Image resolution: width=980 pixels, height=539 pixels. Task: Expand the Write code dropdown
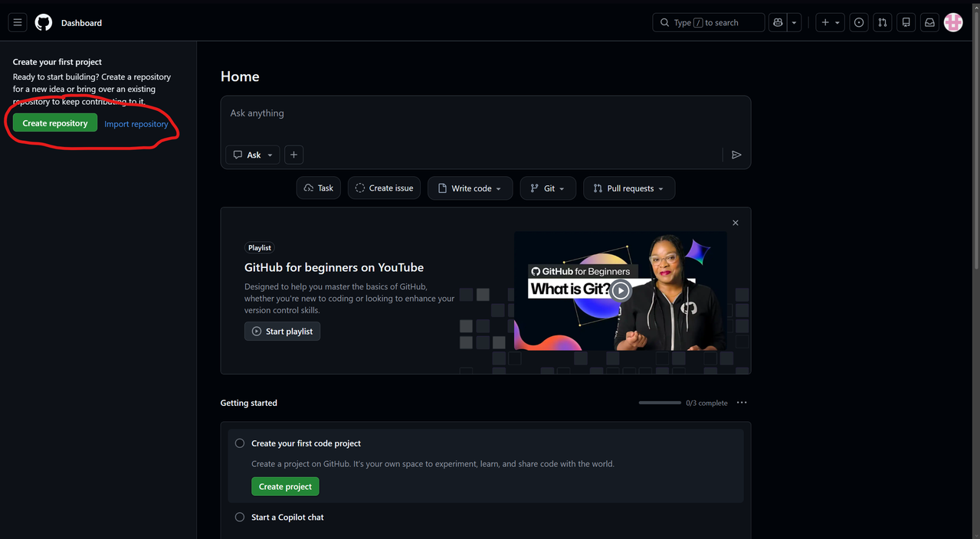coord(470,188)
